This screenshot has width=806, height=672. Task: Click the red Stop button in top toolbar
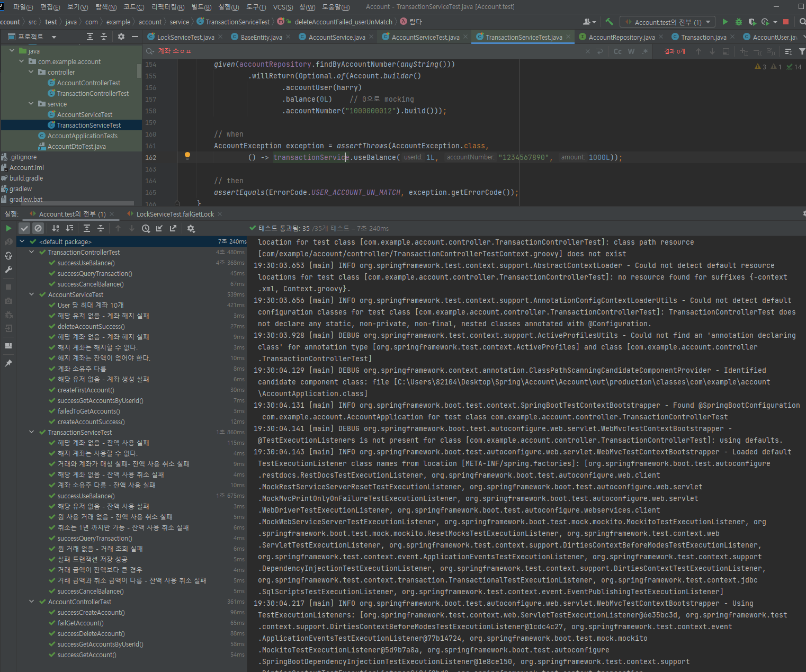(786, 22)
